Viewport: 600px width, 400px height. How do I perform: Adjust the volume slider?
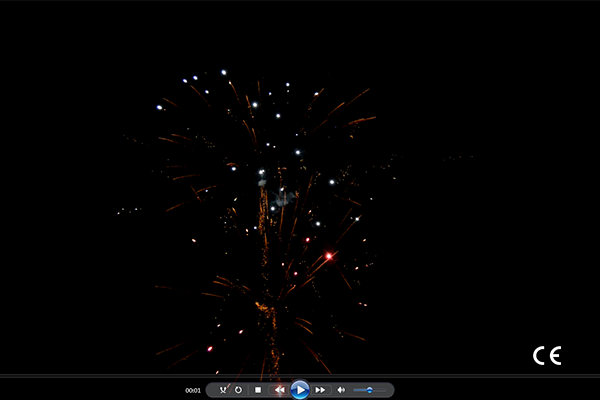coord(370,390)
